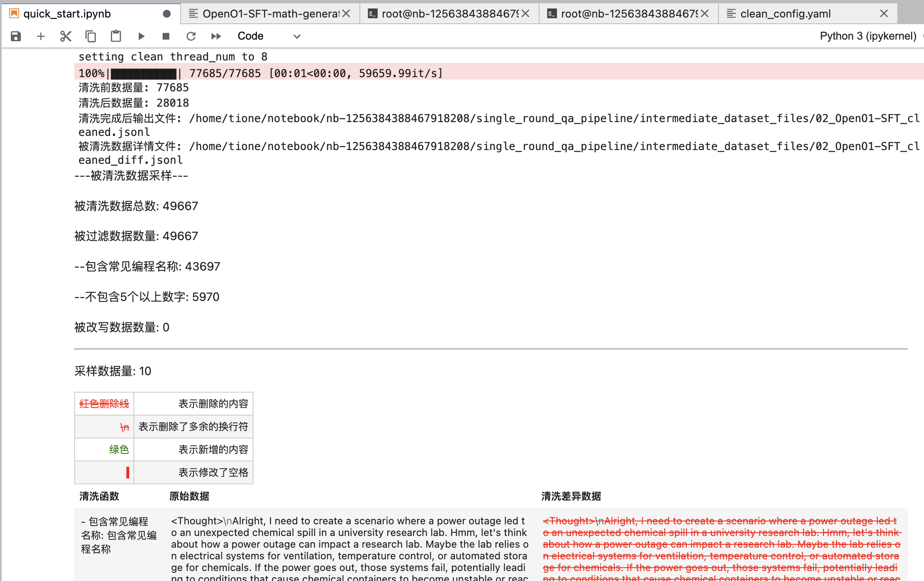Click the red bar legend marker for spaces

tap(128, 472)
